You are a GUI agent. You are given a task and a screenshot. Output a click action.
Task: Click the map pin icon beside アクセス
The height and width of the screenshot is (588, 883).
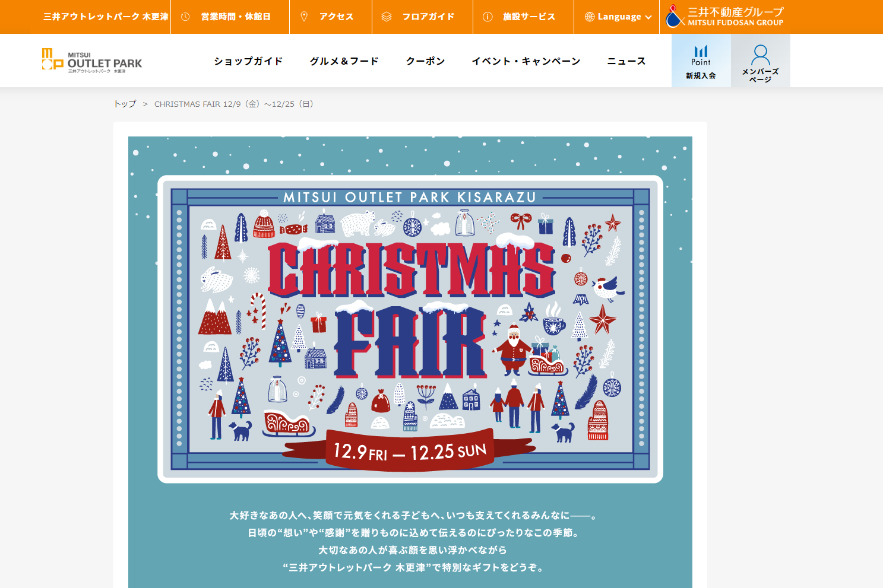(304, 17)
